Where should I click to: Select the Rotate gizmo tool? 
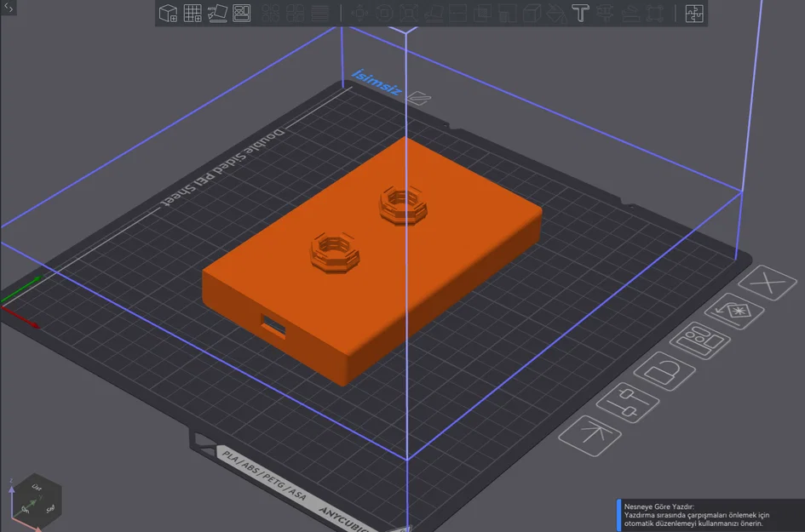point(384,14)
